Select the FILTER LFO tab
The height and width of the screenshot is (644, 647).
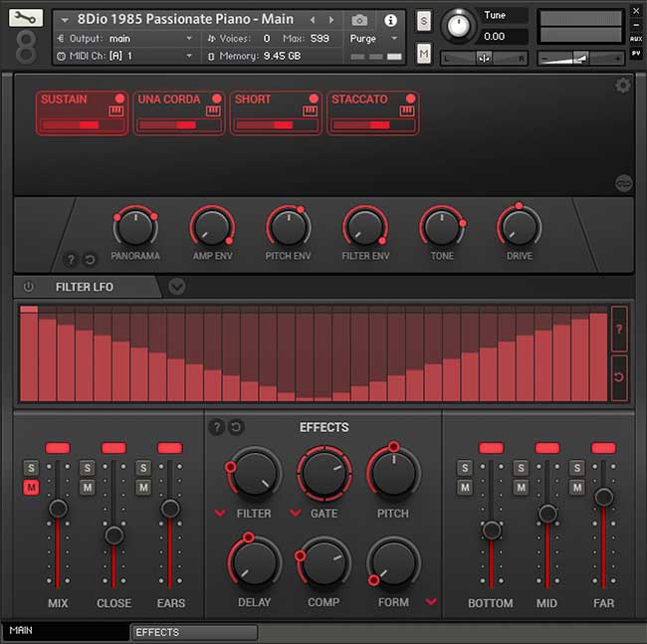[85, 287]
